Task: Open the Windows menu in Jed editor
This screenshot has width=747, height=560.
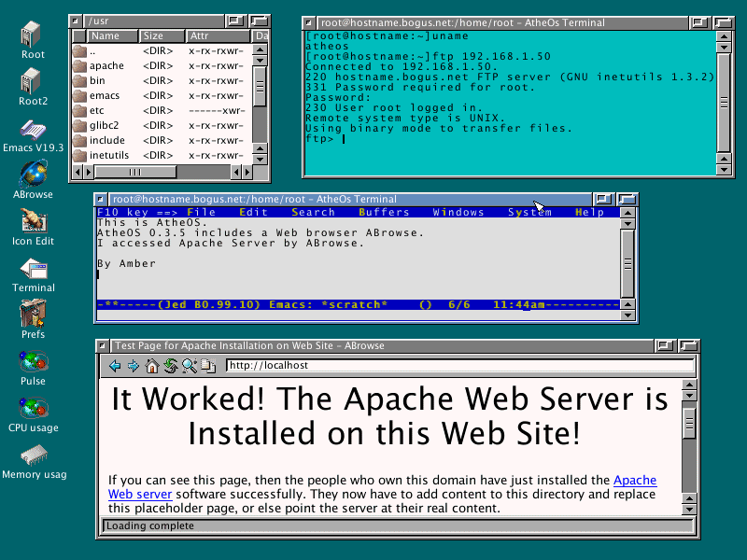Action: point(458,213)
